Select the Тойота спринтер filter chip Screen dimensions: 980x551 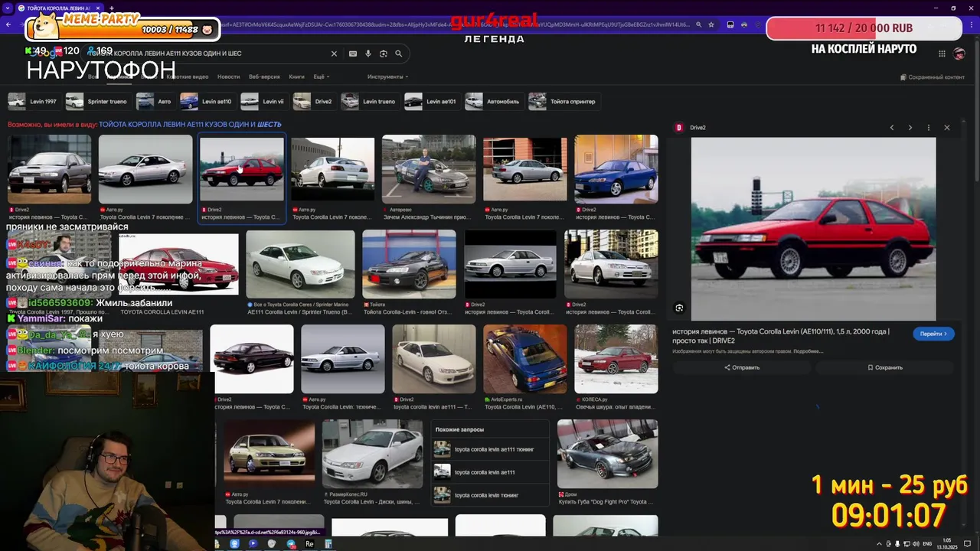563,101
